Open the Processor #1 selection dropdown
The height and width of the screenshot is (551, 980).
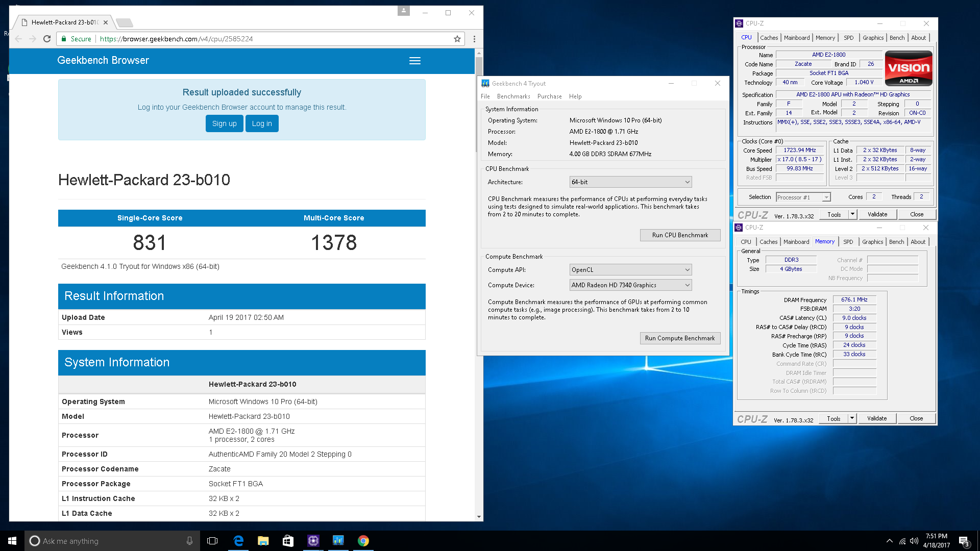(803, 197)
